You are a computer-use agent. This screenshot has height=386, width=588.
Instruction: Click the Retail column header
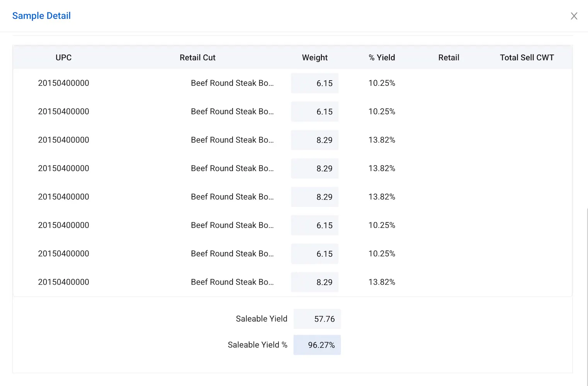449,58
